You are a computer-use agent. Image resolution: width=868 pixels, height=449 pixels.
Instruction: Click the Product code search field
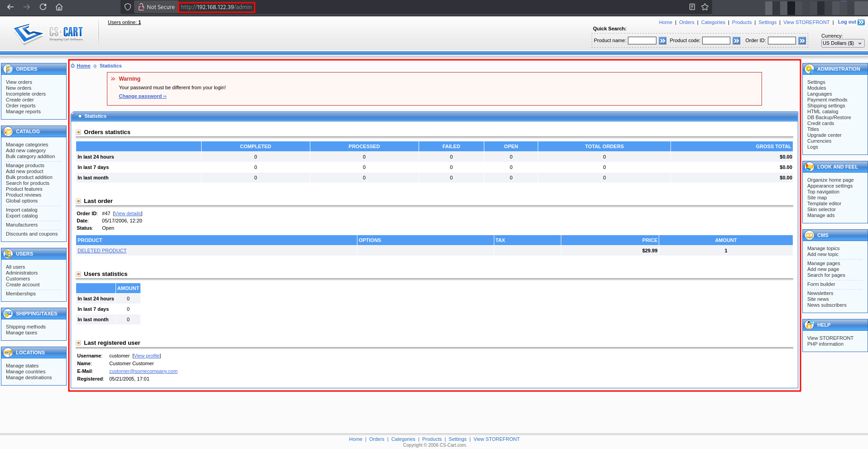click(x=716, y=41)
